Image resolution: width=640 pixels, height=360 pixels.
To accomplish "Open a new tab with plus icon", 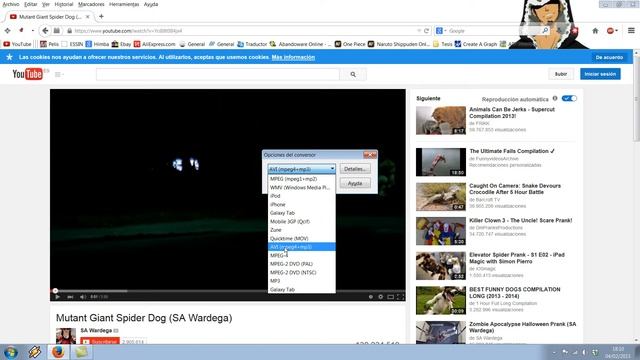I will pyautogui.click(x=101, y=17).
